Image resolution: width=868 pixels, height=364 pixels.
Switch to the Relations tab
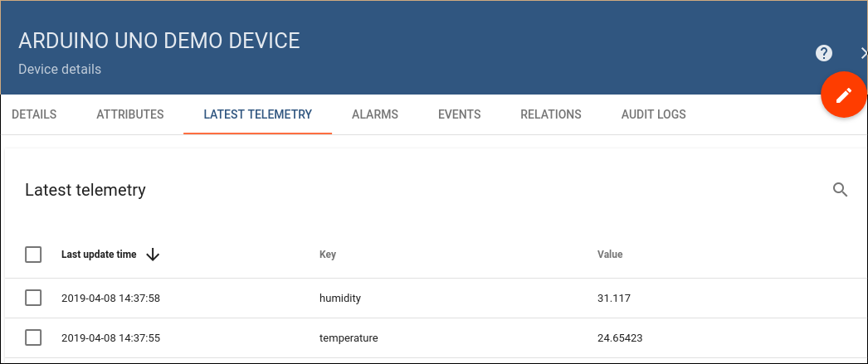(x=551, y=114)
